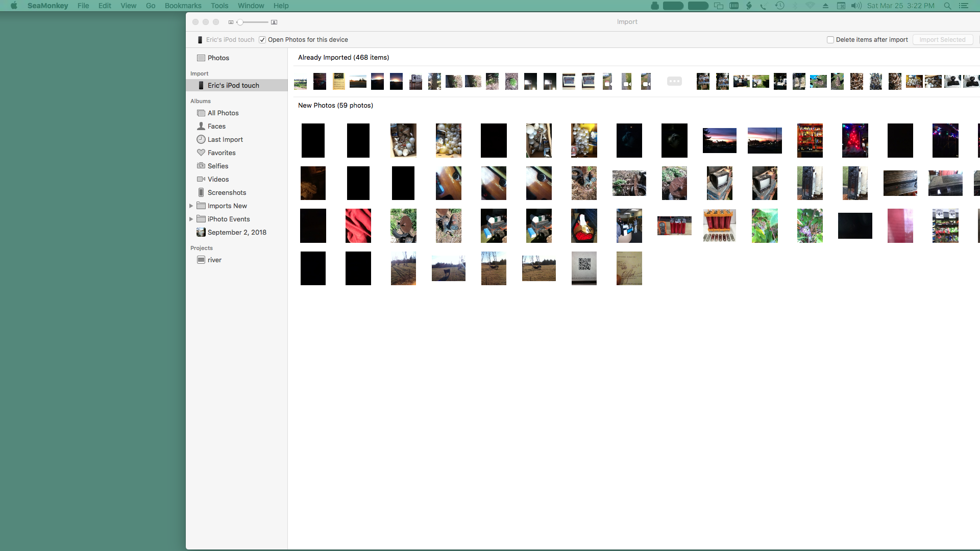
Task: Open the river project icon
Action: (201, 260)
